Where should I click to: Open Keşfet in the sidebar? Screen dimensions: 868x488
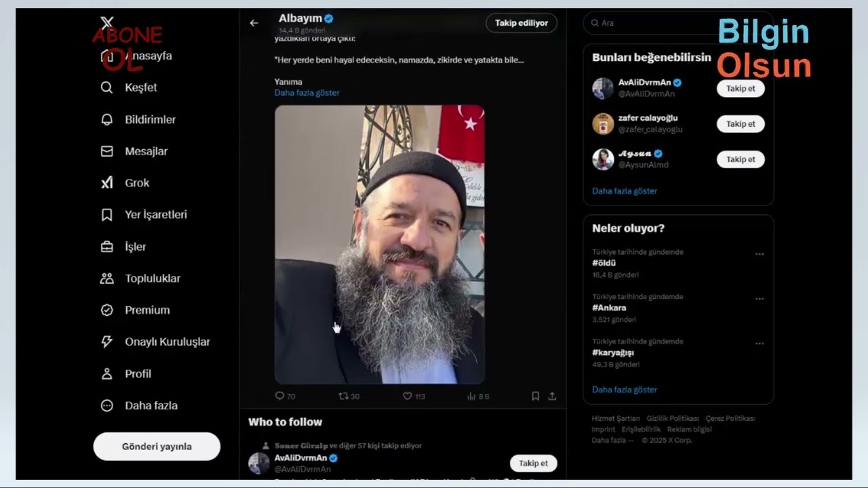(140, 87)
